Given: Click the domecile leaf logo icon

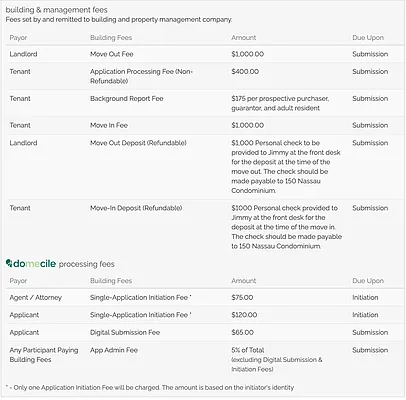Looking at the screenshot, I should click(x=9, y=263).
